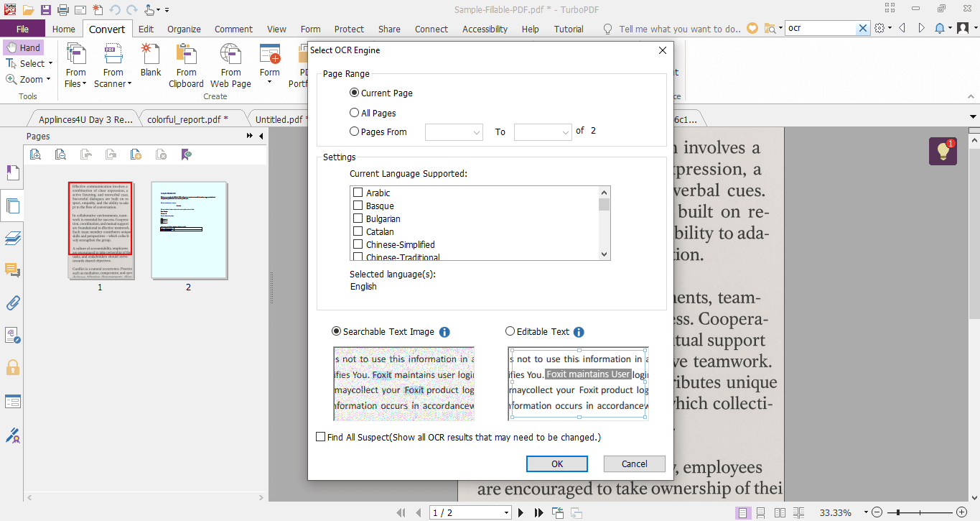Cancel the Select OCR Engine dialog
The image size is (980, 521).
click(634, 464)
